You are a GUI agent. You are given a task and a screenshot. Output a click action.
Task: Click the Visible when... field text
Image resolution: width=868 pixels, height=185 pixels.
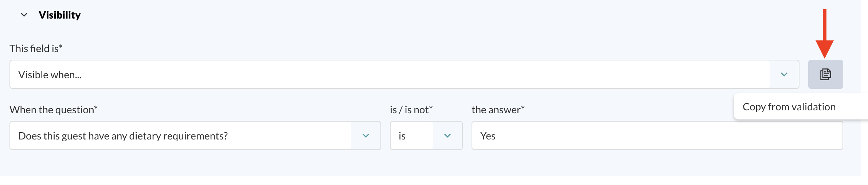[x=50, y=75]
